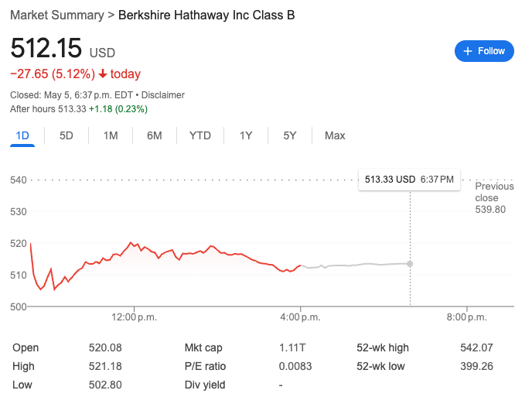This screenshot has width=532, height=404.
Task: Click the Berkshire Hathaway Inc Class B title
Action: [x=206, y=15]
